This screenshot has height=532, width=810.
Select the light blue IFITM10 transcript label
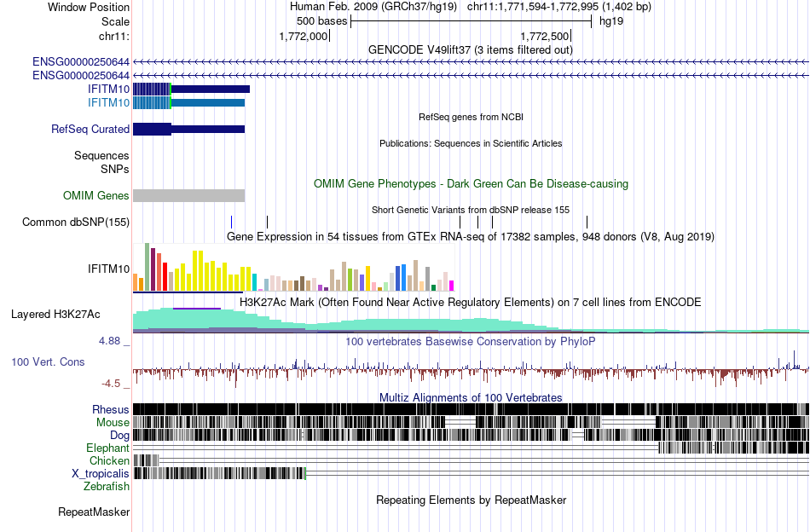(x=108, y=102)
